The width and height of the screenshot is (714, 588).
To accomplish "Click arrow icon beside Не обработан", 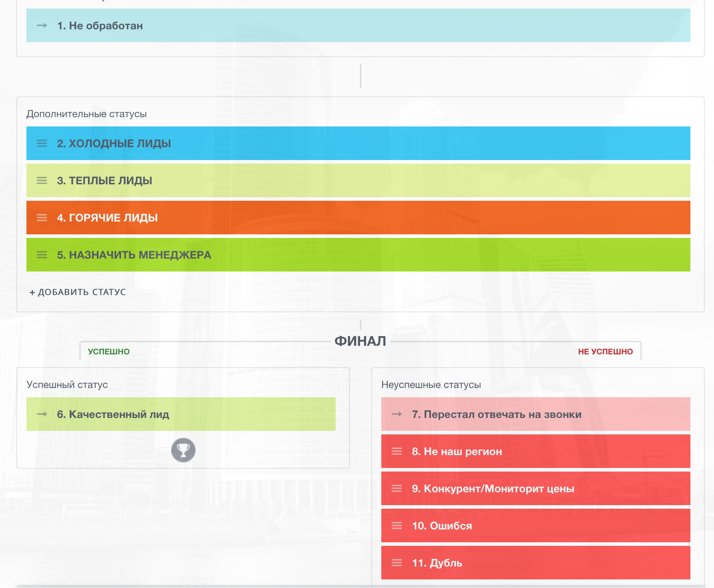I will click(x=42, y=25).
